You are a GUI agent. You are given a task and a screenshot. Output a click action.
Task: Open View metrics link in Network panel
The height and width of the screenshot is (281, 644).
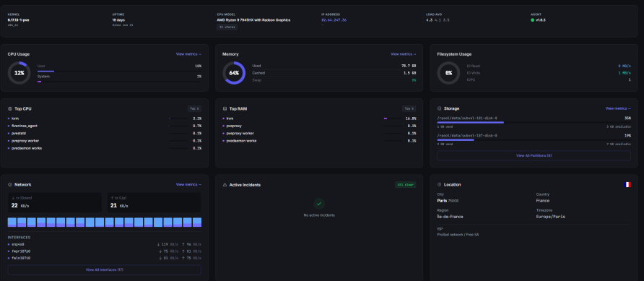[188, 185]
